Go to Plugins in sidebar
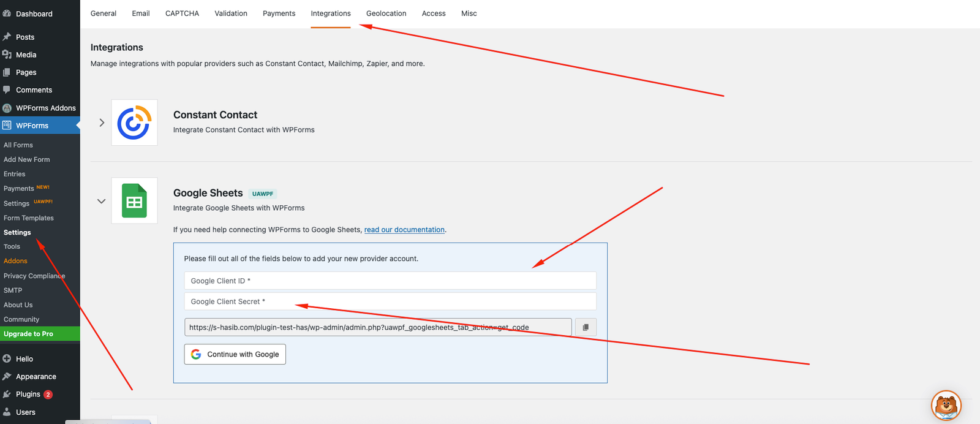This screenshot has width=980, height=424. tap(28, 394)
